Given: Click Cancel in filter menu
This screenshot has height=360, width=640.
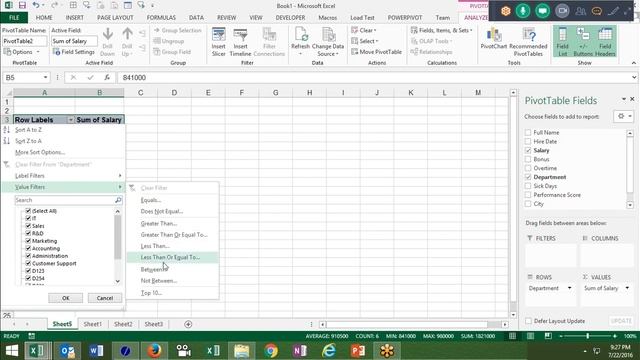Looking at the screenshot, I should tap(104, 298).
